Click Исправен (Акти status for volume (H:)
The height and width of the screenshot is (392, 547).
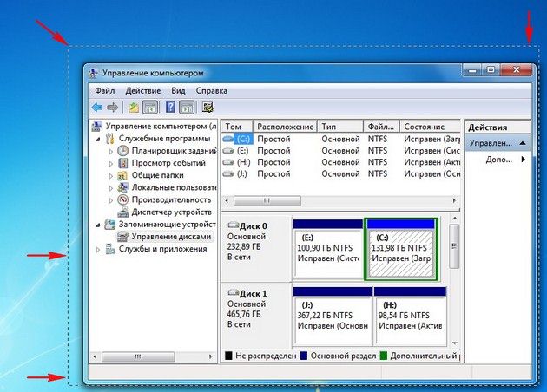pyautogui.click(x=432, y=162)
